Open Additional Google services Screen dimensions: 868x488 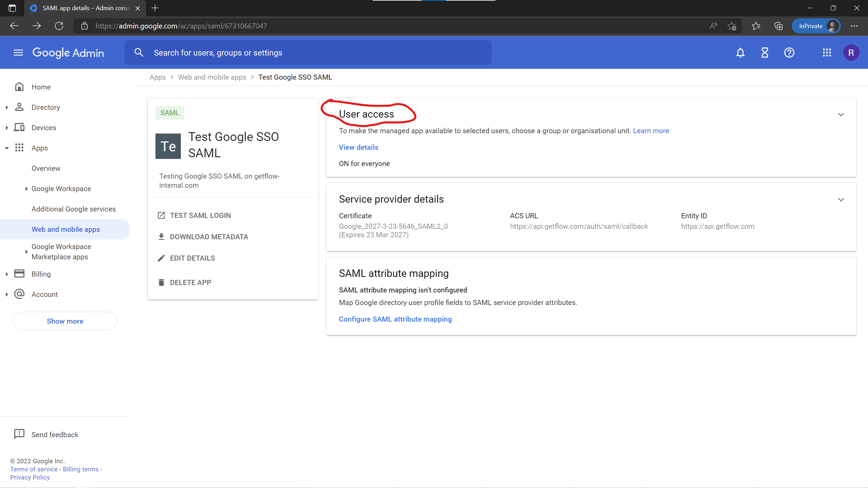(74, 209)
